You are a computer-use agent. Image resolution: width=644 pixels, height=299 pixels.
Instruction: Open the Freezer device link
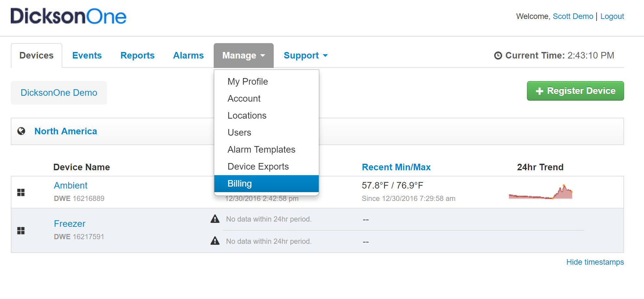(x=70, y=224)
